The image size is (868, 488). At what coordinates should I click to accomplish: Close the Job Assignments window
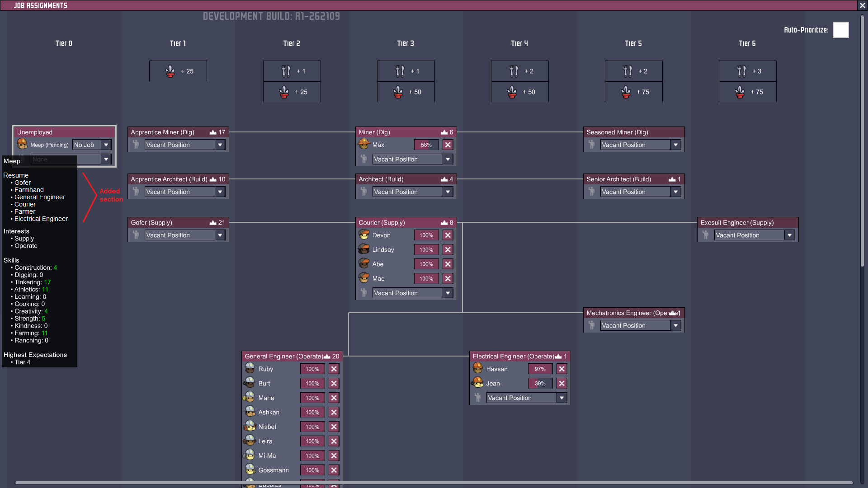[x=862, y=5]
